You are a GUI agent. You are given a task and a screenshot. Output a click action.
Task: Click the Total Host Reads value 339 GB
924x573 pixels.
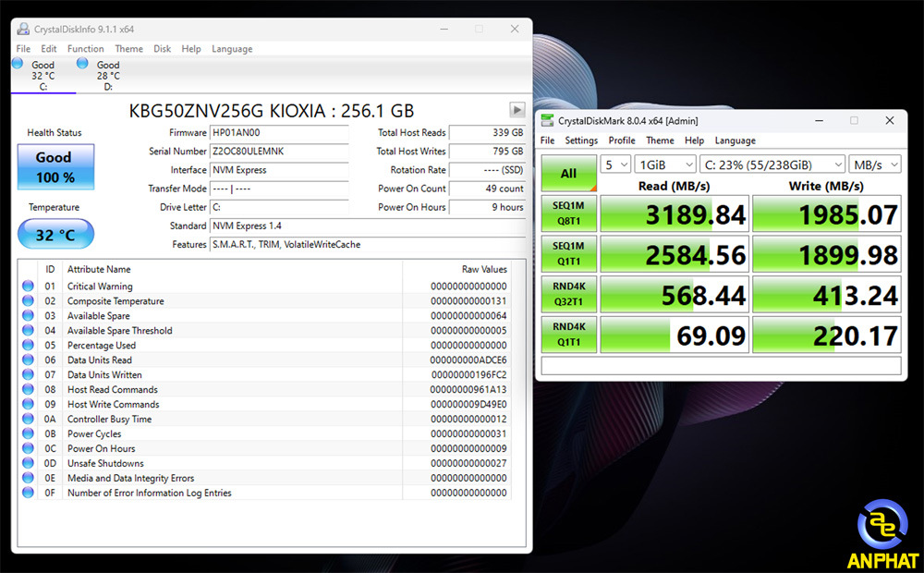pos(487,133)
